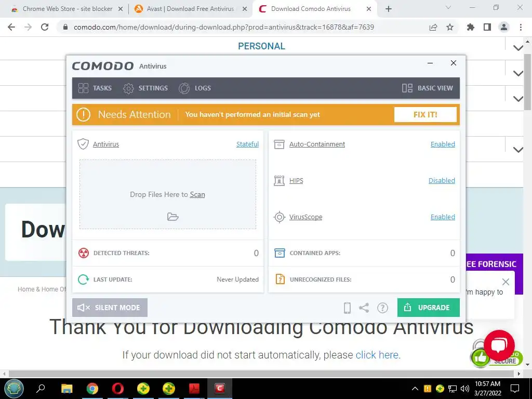The image size is (532, 399).
Task: Go back in Chrome
Action: point(11,27)
